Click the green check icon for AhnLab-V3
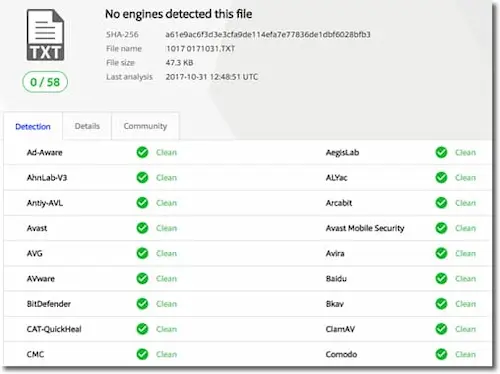The image size is (500, 374). (142, 177)
